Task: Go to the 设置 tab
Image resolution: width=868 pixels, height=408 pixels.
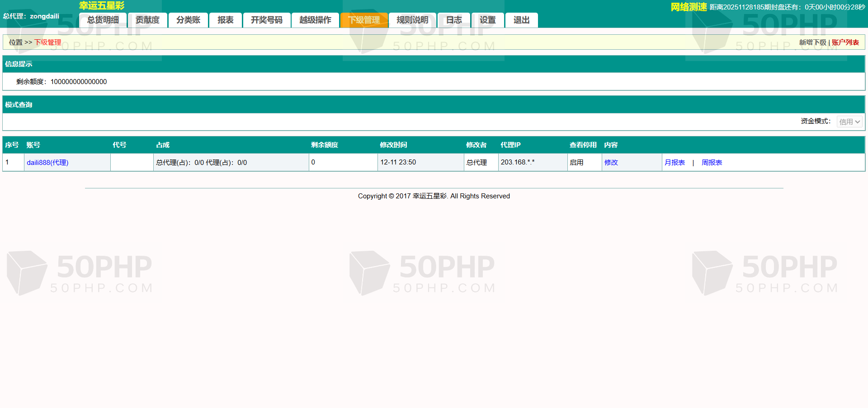Action: click(487, 20)
